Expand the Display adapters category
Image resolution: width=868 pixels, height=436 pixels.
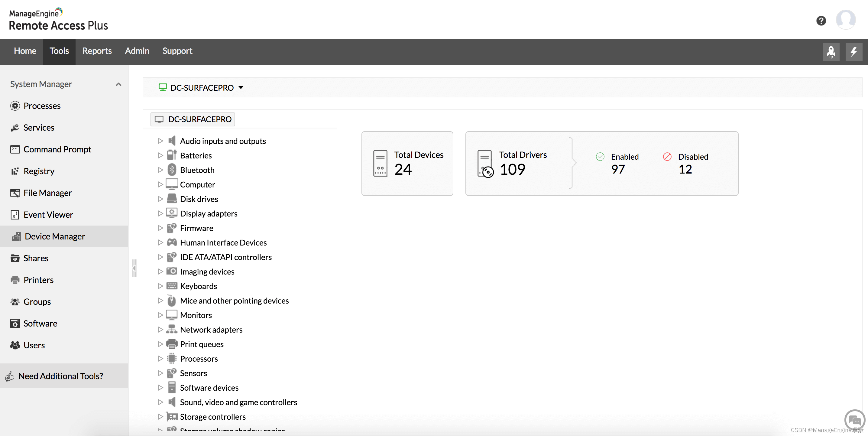tap(160, 213)
